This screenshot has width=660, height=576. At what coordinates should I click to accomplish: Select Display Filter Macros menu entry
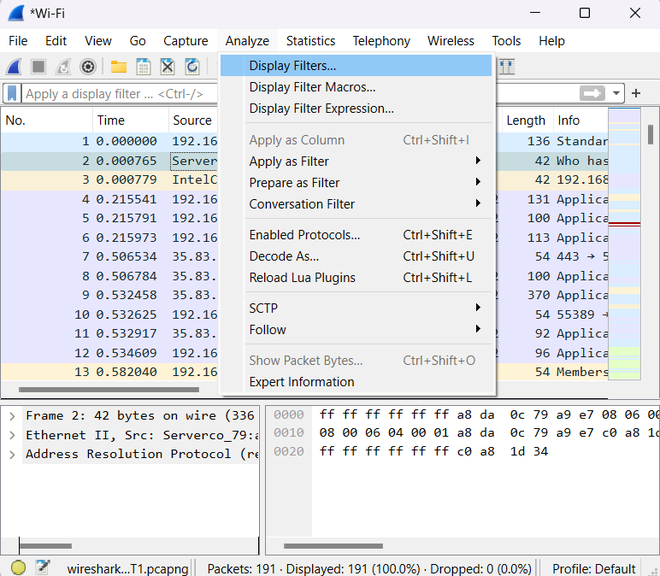312,87
